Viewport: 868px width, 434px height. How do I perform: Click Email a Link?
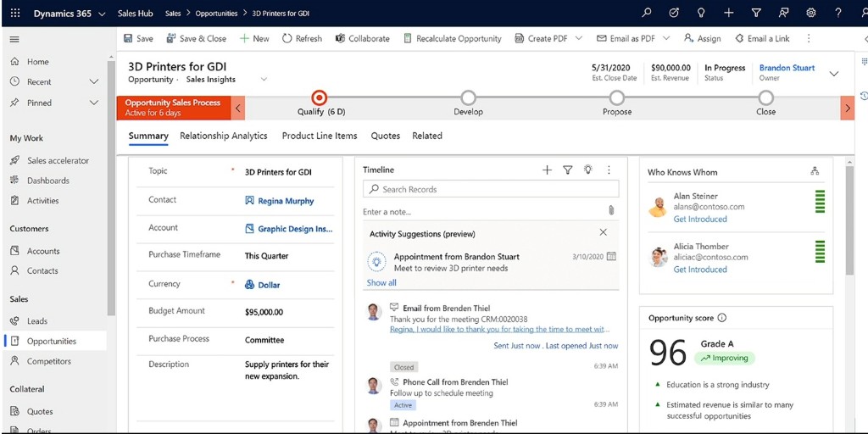pos(762,39)
